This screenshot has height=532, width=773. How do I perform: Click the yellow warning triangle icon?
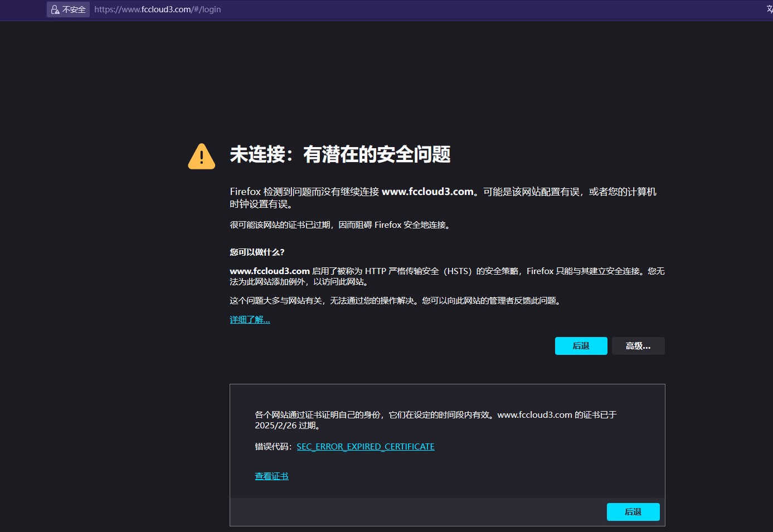pos(202,156)
